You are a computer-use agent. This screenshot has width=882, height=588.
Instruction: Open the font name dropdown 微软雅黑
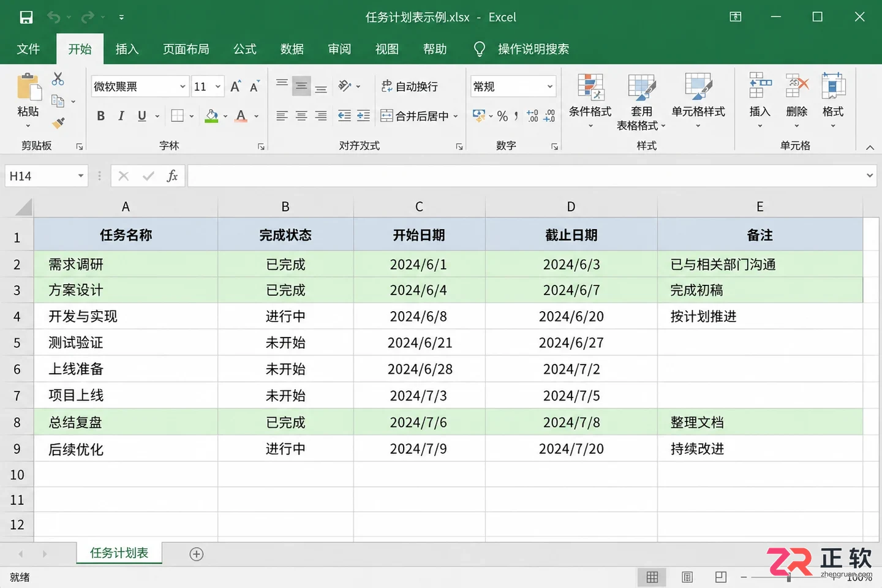click(x=183, y=86)
